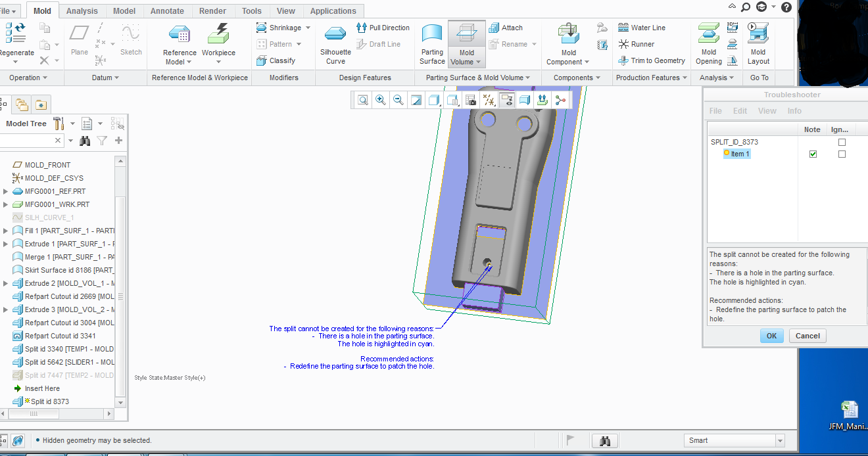Image resolution: width=868 pixels, height=456 pixels.
Task: Click the Mold Volume icon
Action: 467,34
